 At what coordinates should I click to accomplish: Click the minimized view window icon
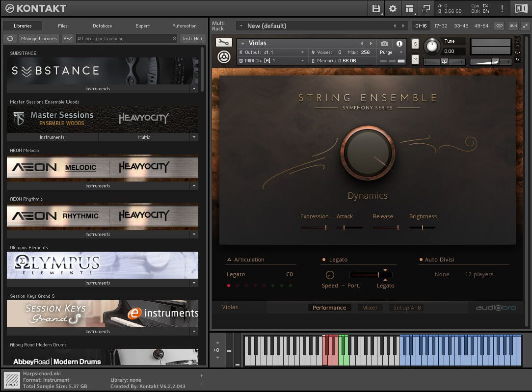pyautogui.click(x=426, y=8)
